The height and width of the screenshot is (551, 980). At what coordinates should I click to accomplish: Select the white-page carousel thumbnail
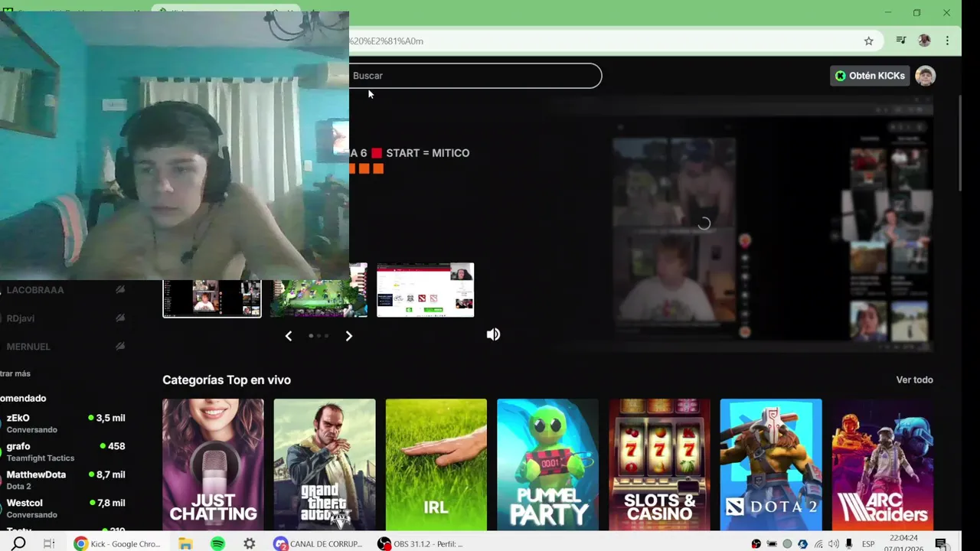point(425,290)
